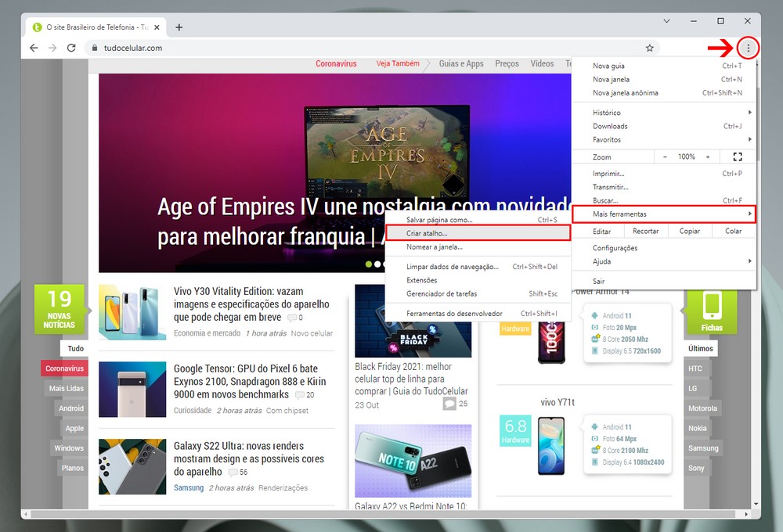Viewport: 783px width, 532px height.
Task: Click Limpar dados de navegação option
Action: click(x=453, y=267)
